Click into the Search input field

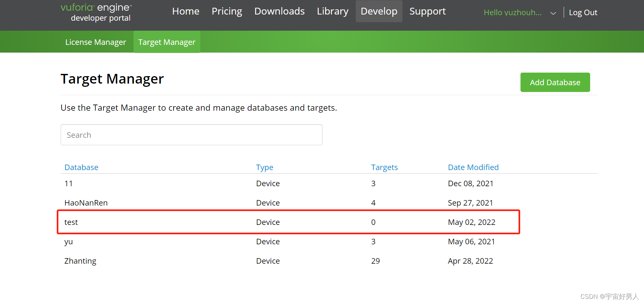pyautogui.click(x=192, y=135)
